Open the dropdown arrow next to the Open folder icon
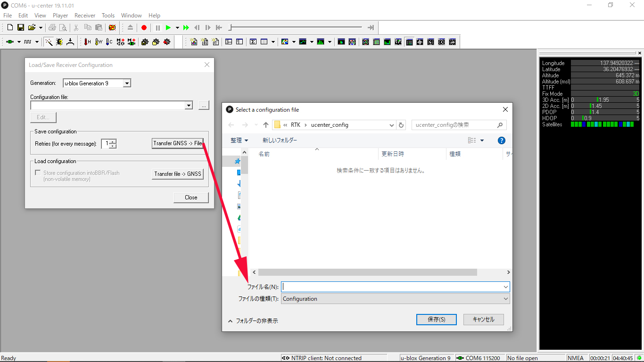The height and width of the screenshot is (362, 644). 41,28
